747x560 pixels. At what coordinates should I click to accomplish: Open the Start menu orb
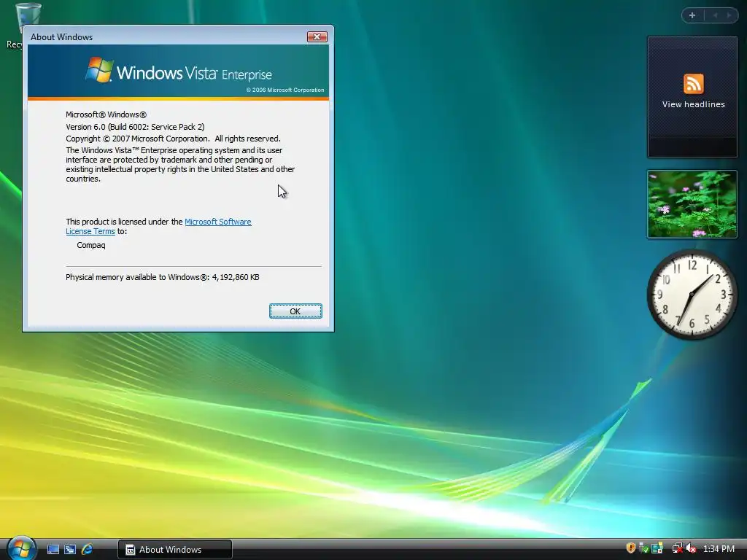coord(20,548)
